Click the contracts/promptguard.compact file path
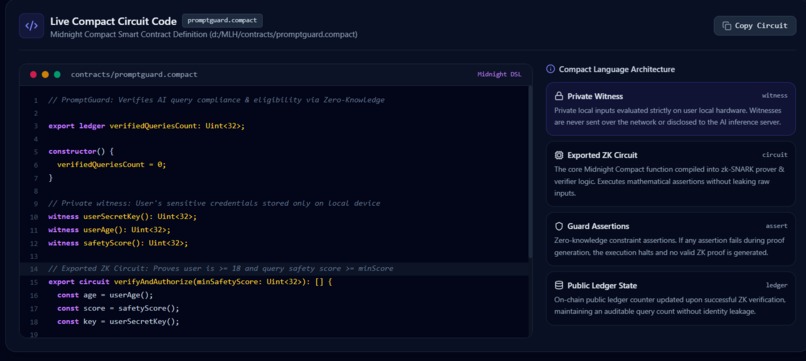The width and height of the screenshot is (806, 361). coord(134,75)
